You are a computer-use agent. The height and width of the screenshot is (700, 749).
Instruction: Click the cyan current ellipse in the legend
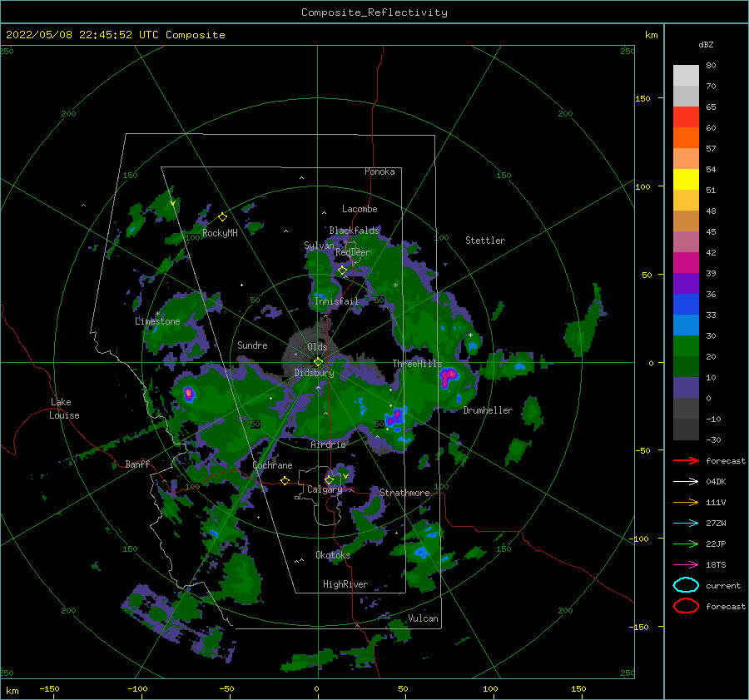pyautogui.click(x=686, y=585)
